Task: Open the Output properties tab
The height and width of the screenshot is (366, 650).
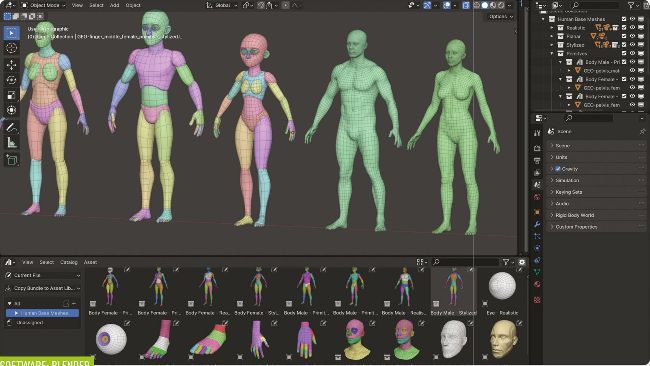Action: 537,160
